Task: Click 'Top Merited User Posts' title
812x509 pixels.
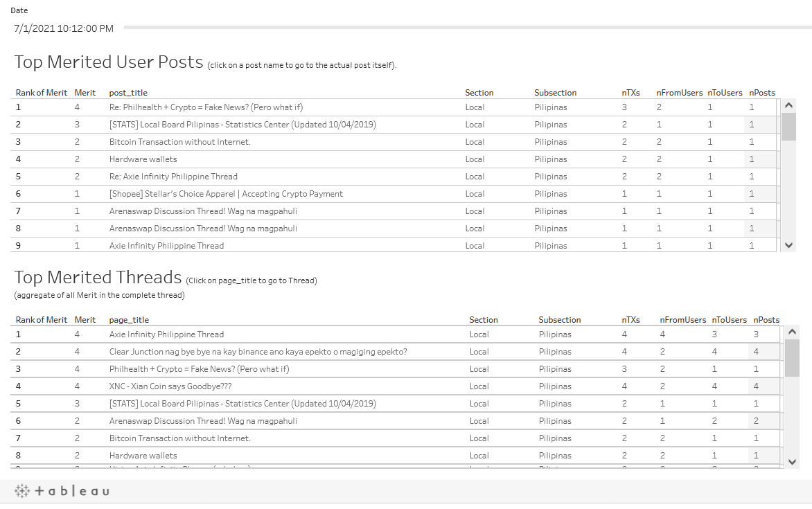Action: 109,62
